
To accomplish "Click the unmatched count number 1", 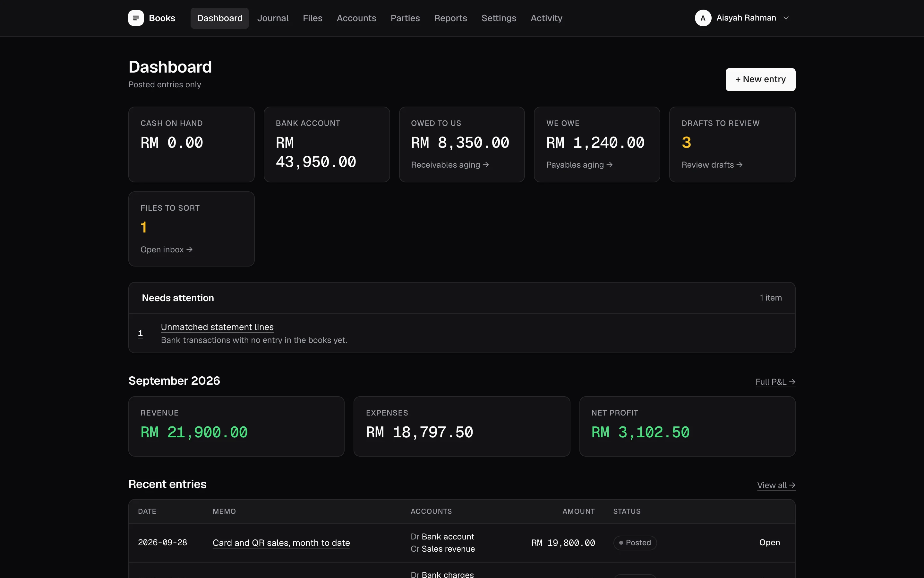I will point(141,333).
